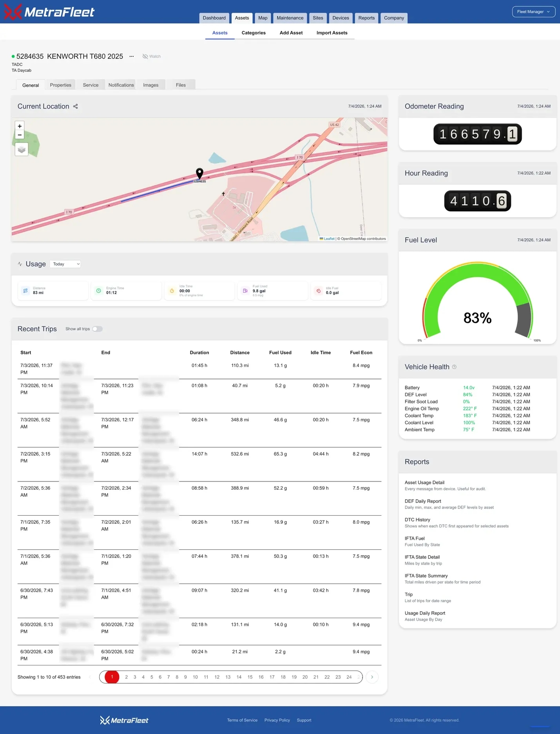This screenshot has width=560, height=734.
Task: Open Usage Daily Report
Action: tap(425, 613)
